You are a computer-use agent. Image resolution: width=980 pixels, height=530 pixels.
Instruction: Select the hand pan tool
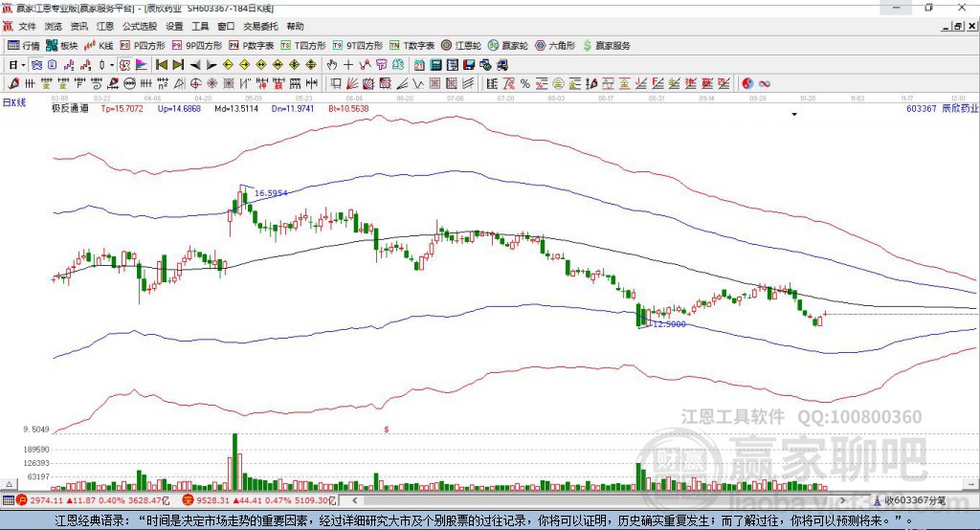(x=332, y=65)
